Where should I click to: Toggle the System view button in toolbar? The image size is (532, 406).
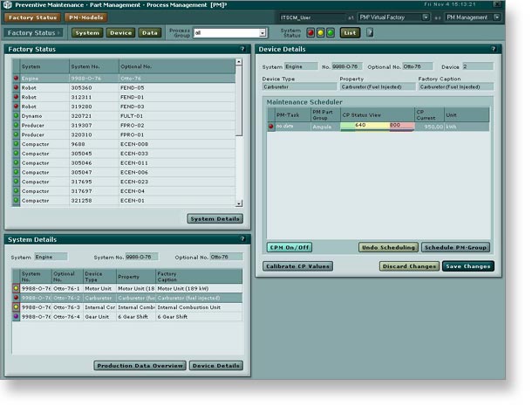pyautogui.click(x=86, y=33)
